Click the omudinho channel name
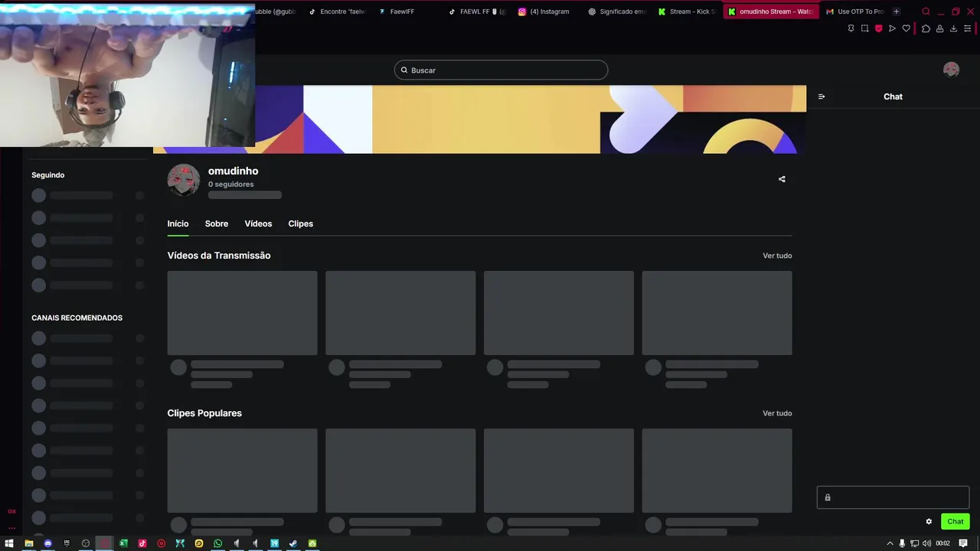This screenshot has width=980, height=551. pos(233,171)
